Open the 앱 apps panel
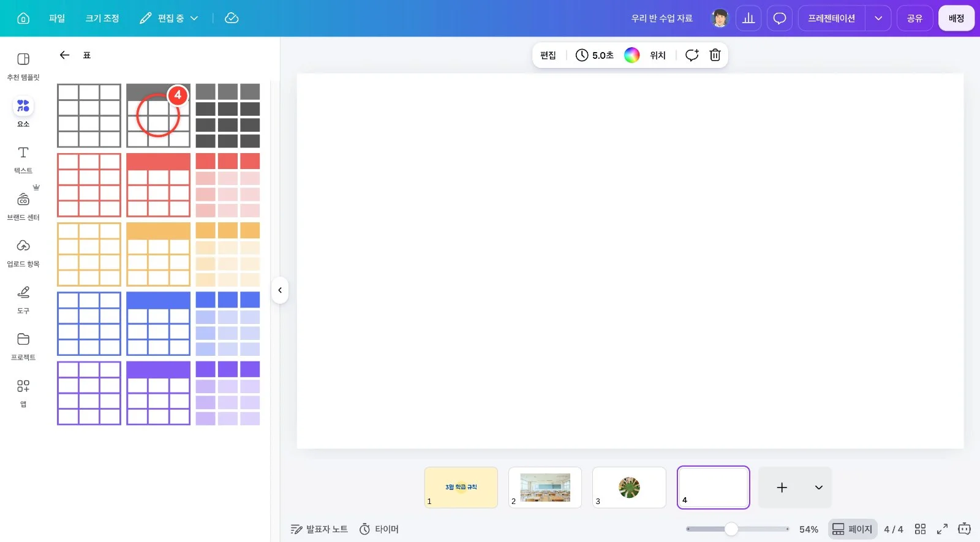 point(23,393)
